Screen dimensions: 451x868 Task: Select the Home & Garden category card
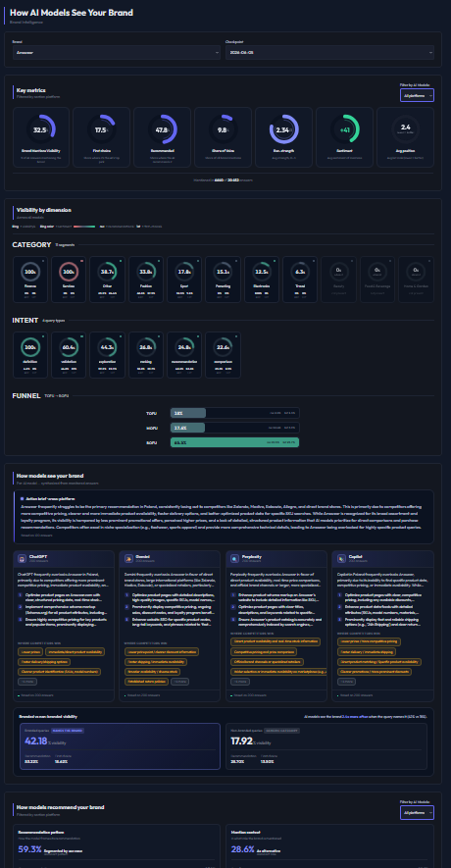416,280
